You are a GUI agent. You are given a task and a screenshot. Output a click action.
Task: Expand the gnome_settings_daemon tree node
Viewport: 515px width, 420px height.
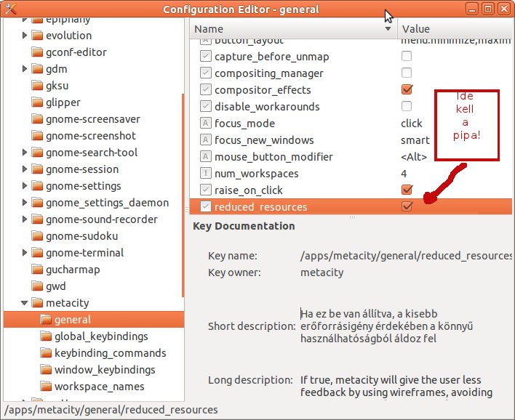[x=24, y=203]
